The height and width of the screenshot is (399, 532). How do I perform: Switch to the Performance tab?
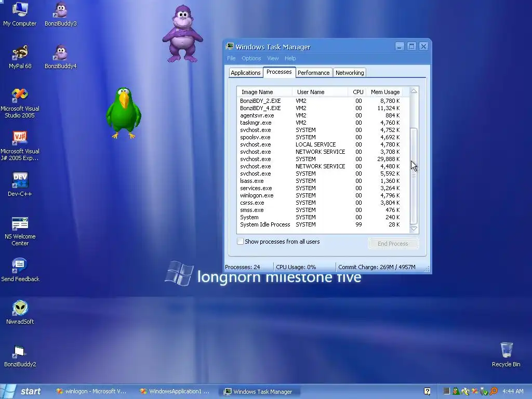click(x=313, y=73)
